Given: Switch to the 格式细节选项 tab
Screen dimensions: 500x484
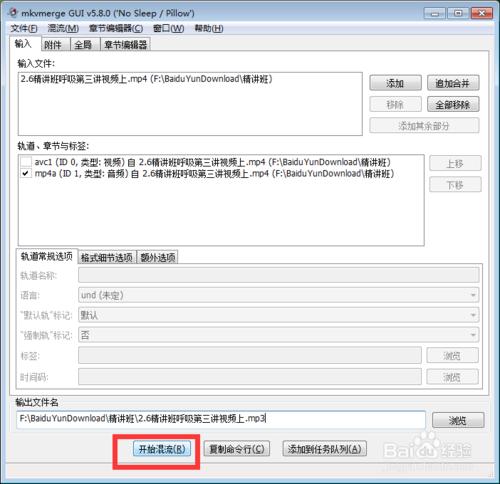Looking at the screenshot, I should tap(107, 257).
